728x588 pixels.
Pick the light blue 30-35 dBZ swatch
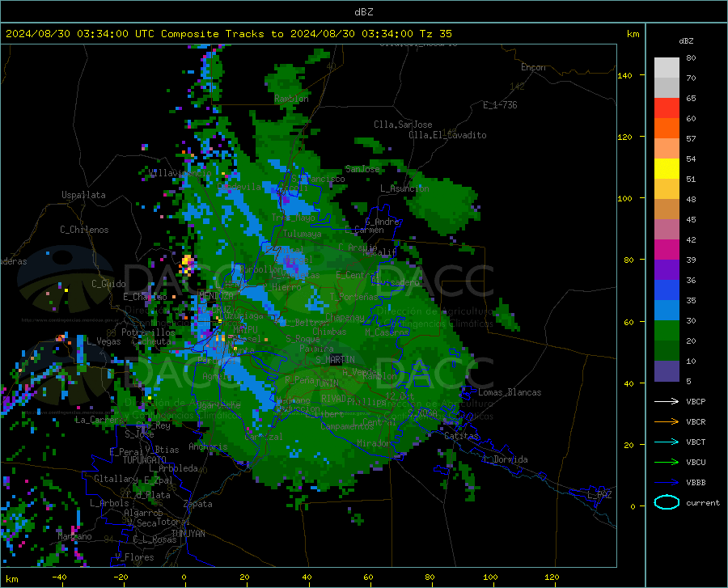(x=667, y=311)
